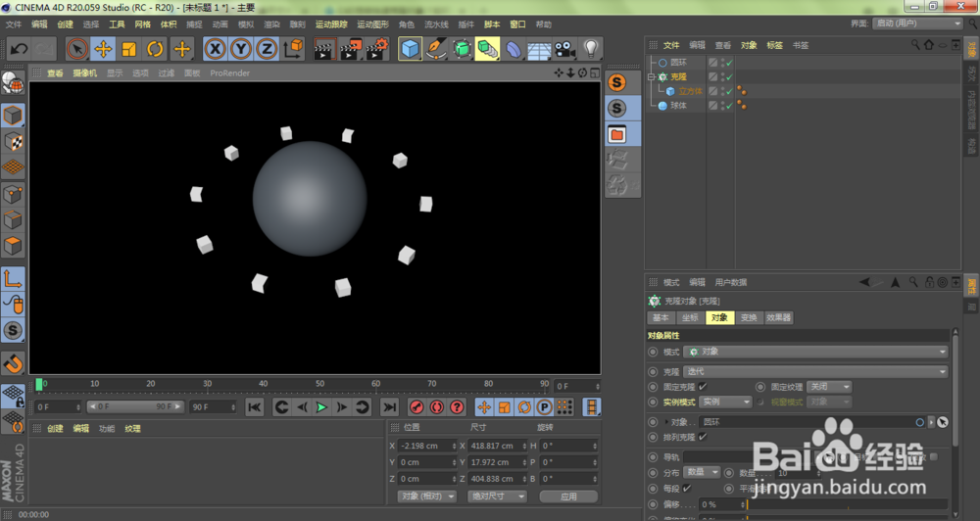Add a Camera object
The image size is (980, 521).
(565, 49)
